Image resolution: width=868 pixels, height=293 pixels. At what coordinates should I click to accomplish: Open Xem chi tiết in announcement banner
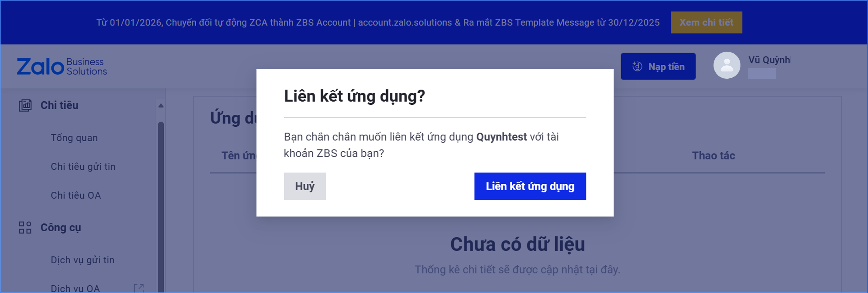point(706,22)
